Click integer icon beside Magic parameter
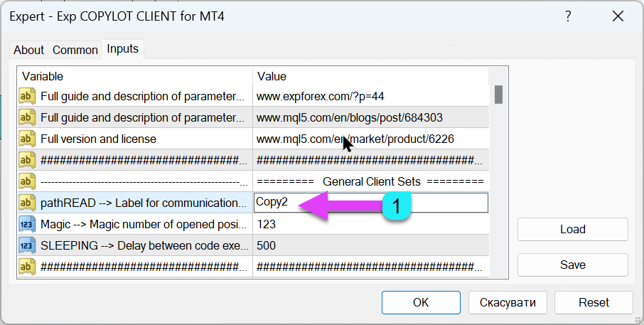The height and width of the screenshot is (325, 644). (x=27, y=224)
